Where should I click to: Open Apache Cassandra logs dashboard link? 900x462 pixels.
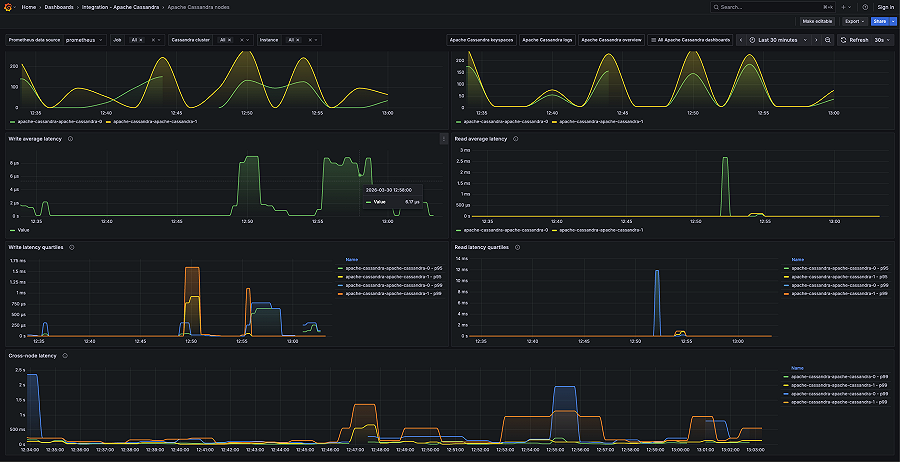(x=547, y=40)
